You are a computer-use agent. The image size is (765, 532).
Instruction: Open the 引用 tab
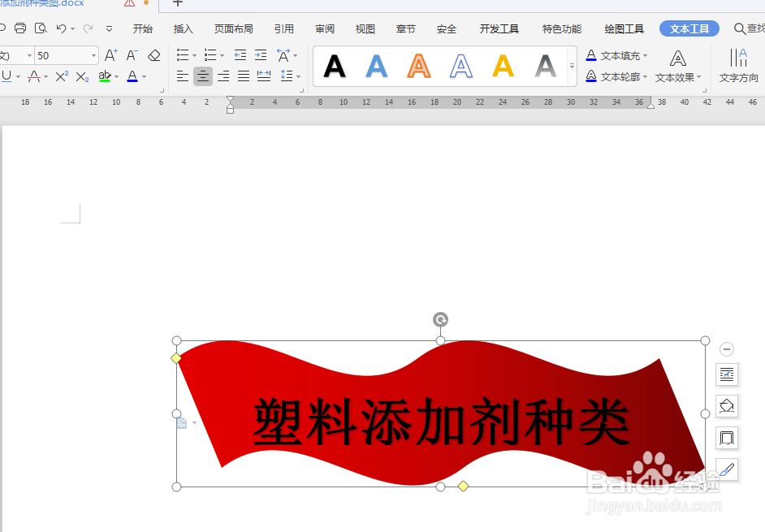click(284, 28)
